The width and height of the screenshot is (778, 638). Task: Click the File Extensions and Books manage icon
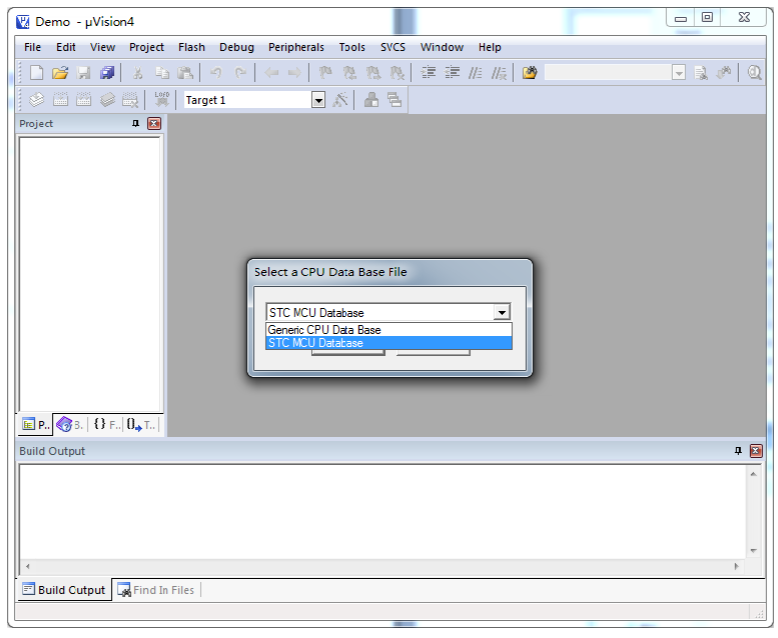pos(371,100)
